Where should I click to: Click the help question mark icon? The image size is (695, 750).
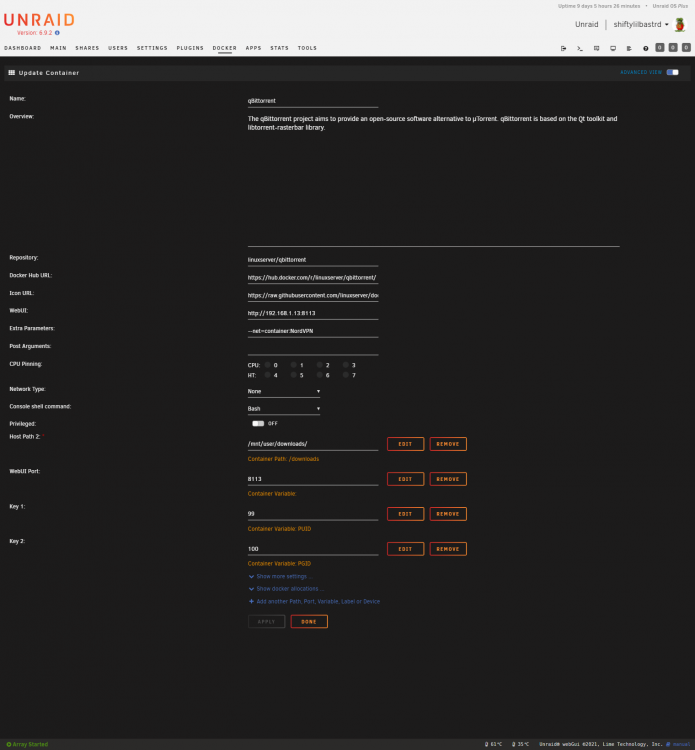click(x=645, y=48)
